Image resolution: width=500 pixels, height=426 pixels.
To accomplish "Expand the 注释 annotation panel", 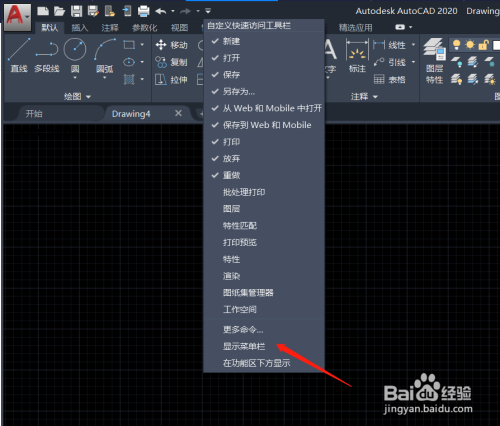I will 364,97.
